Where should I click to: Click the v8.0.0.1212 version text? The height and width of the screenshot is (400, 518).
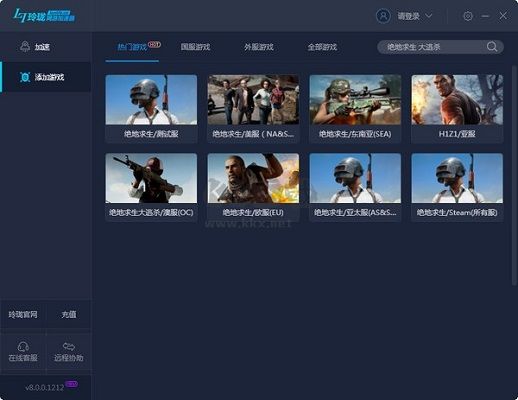[x=44, y=388]
